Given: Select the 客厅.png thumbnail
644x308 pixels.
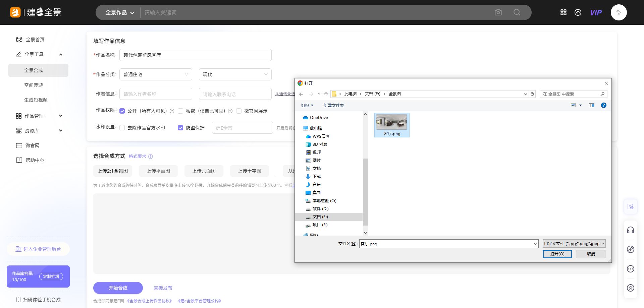Looking at the screenshot, I should [x=392, y=125].
